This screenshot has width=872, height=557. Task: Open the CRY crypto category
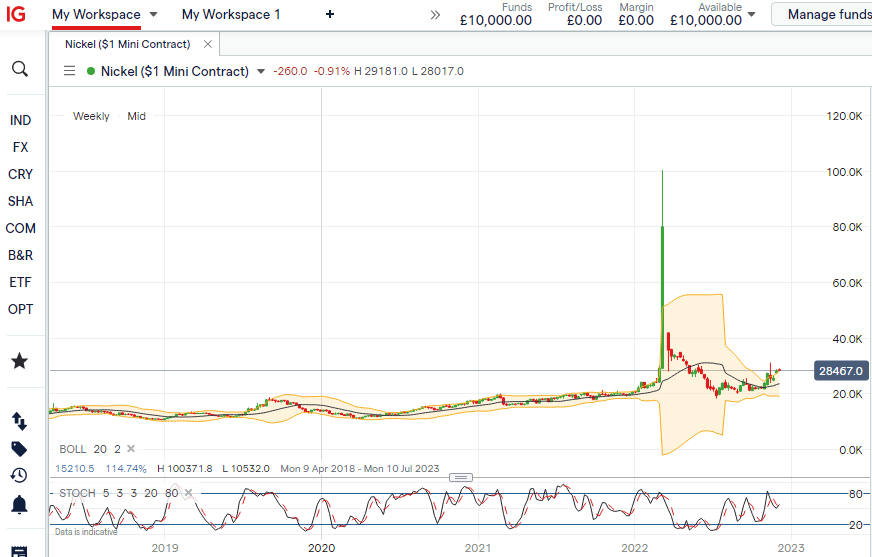20,174
